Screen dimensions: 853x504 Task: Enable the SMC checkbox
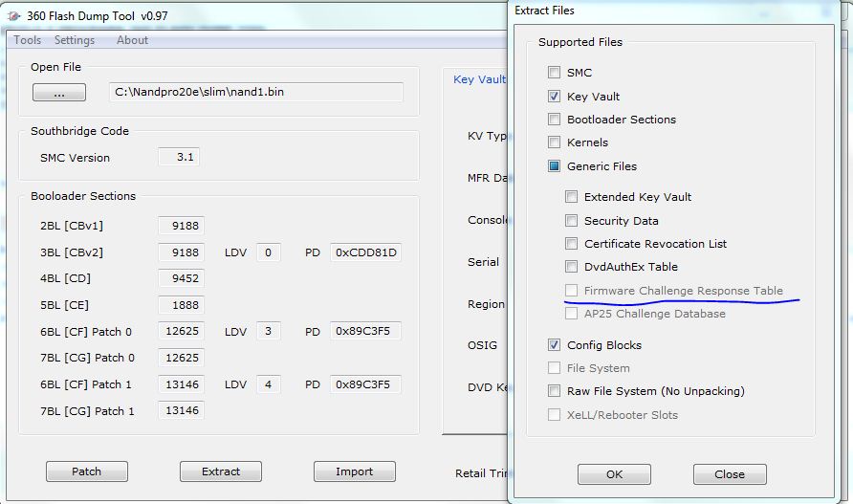coord(554,72)
